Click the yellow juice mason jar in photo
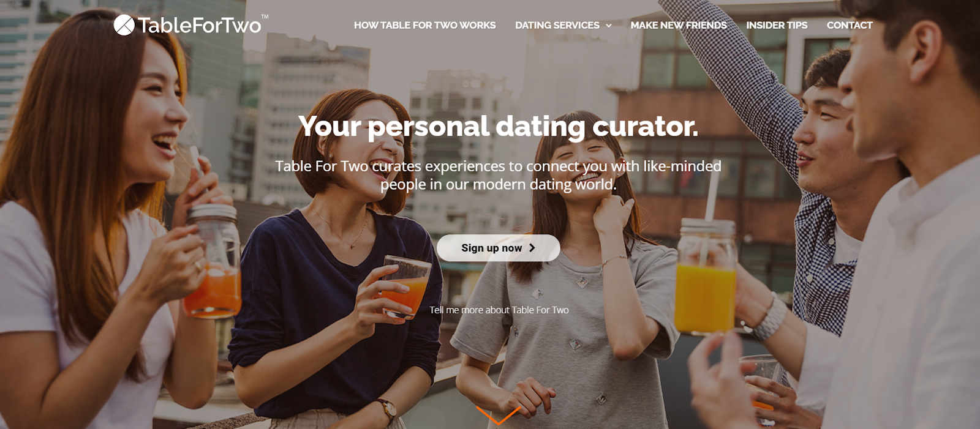The width and height of the screenshot is (980, 429). click(705, 278)
